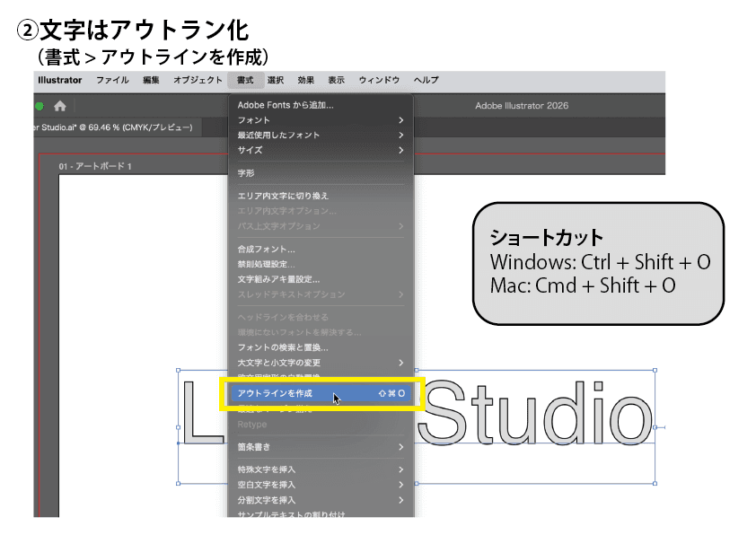Expand 大文字と小文字の変更 submenu

(x=321, y=363)
